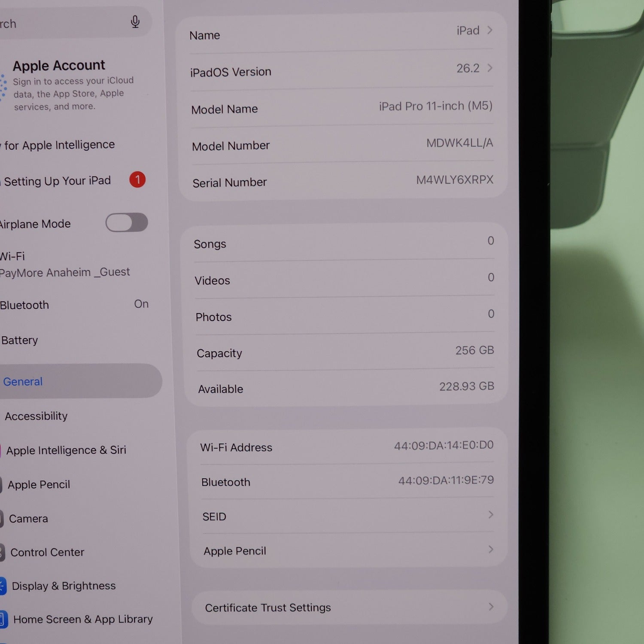This screenshot has width=644, height=644.
Task: Open Bluetooth settings showing On
Action: pyautogui.click(x=73, y=305)
